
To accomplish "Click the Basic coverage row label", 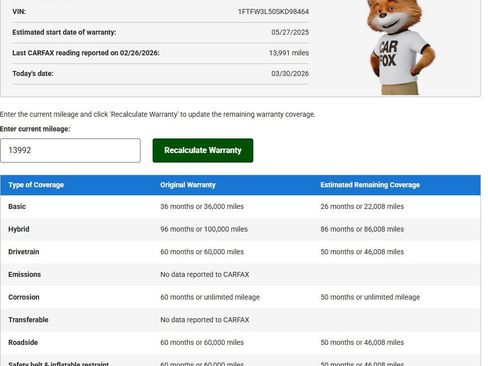I will click(x=17, y=207).
